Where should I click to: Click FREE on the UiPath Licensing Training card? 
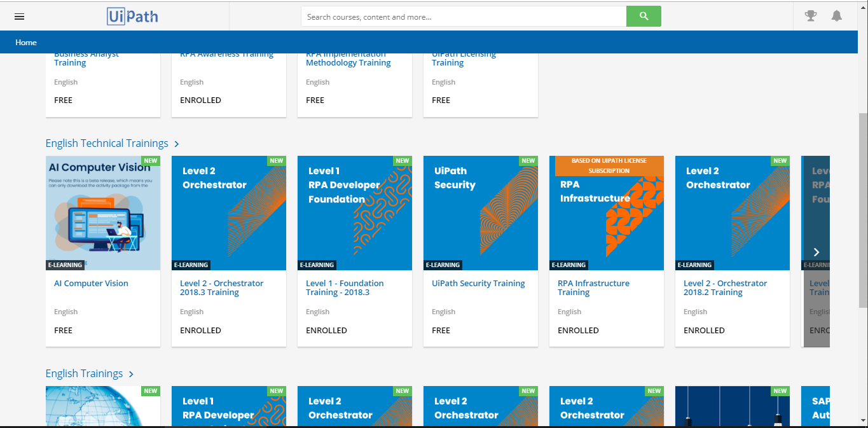(x=441, y=100)
